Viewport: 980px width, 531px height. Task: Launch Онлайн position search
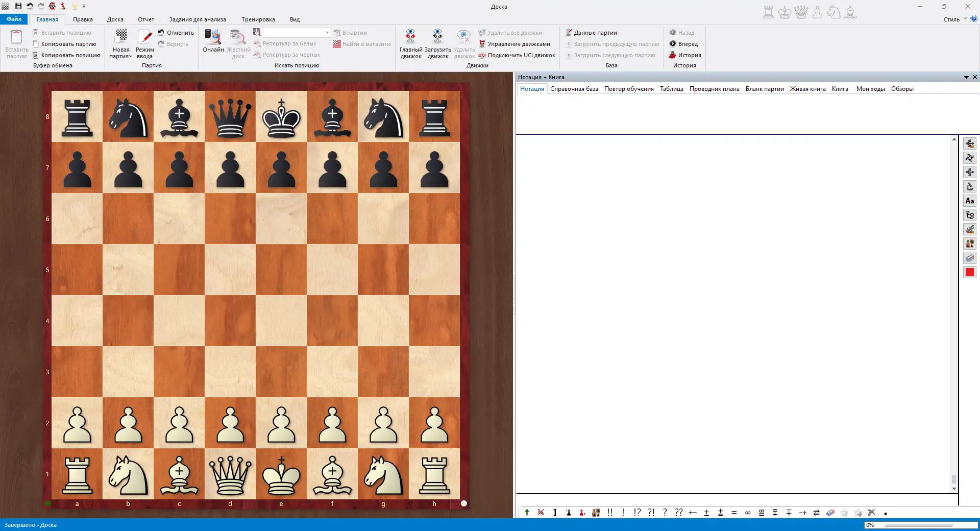point(213,41)
